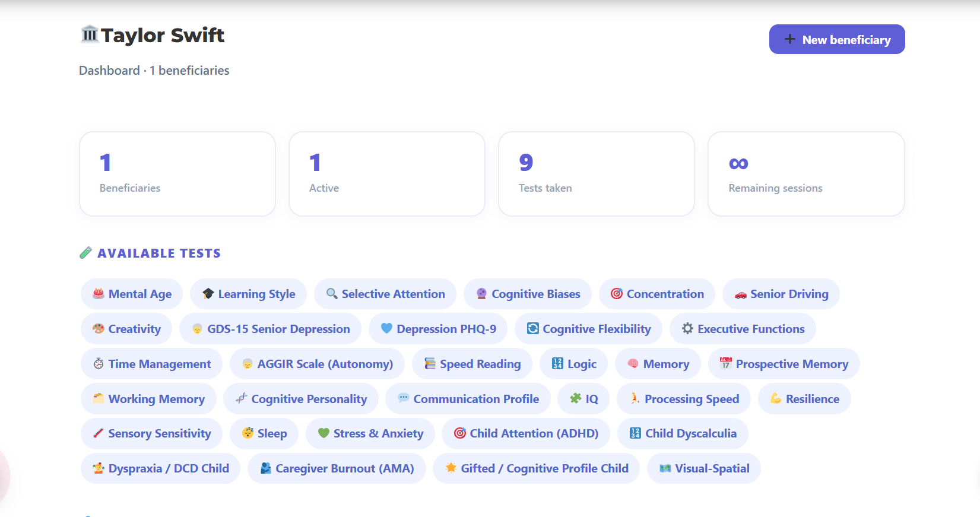This screenshot has height=517, width=980.
Task: Open the Caregiver Burnout (AMA) test
Action: point(337,468)
